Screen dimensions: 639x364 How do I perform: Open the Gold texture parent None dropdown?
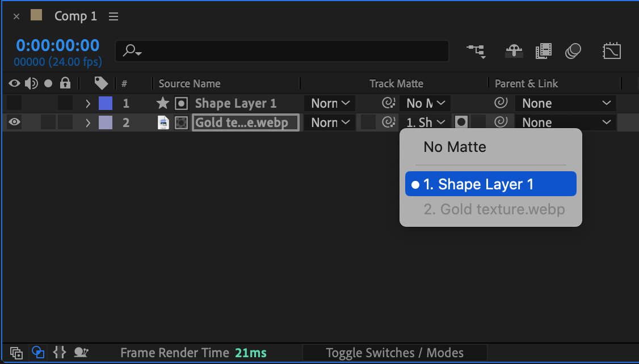(566, 122)
